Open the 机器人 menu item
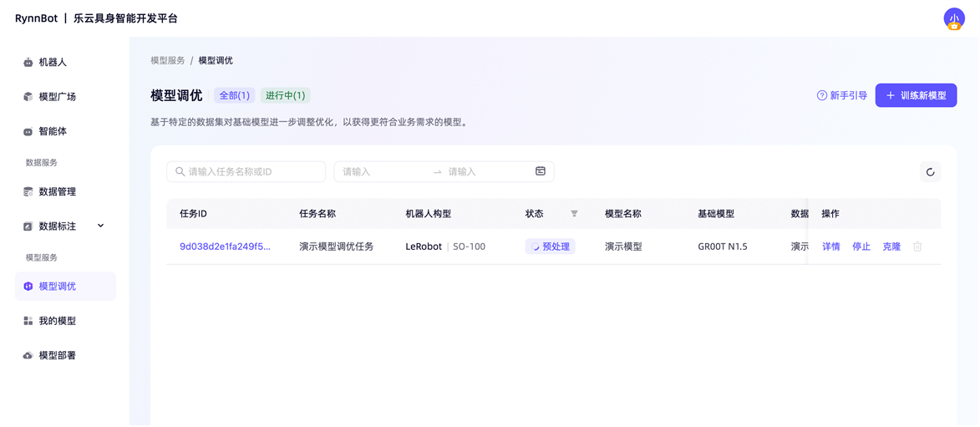 [x=65, y=63]
